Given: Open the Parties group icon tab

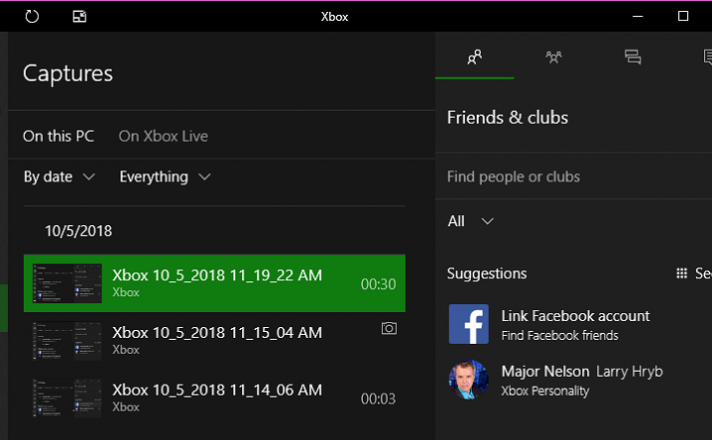Looking at the screenshot, I should [x=554, y=57].
